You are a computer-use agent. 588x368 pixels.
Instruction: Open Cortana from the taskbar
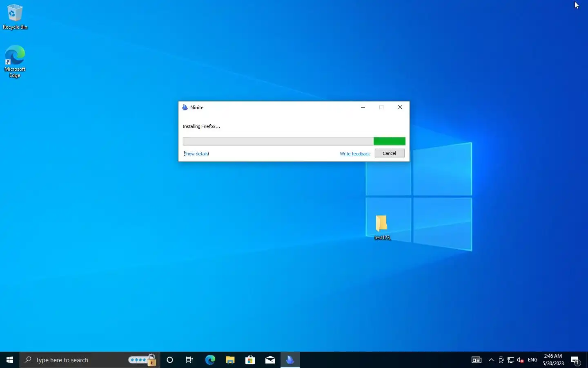tap(170, 360)
